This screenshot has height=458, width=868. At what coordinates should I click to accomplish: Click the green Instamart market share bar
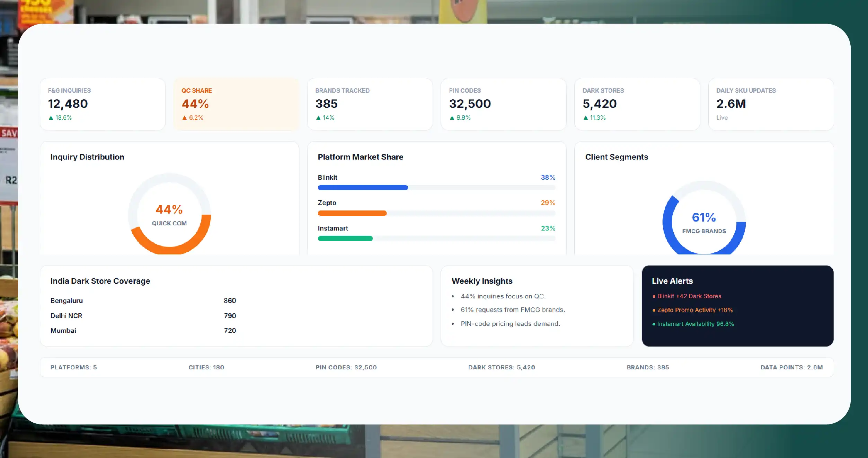point(345,239)
